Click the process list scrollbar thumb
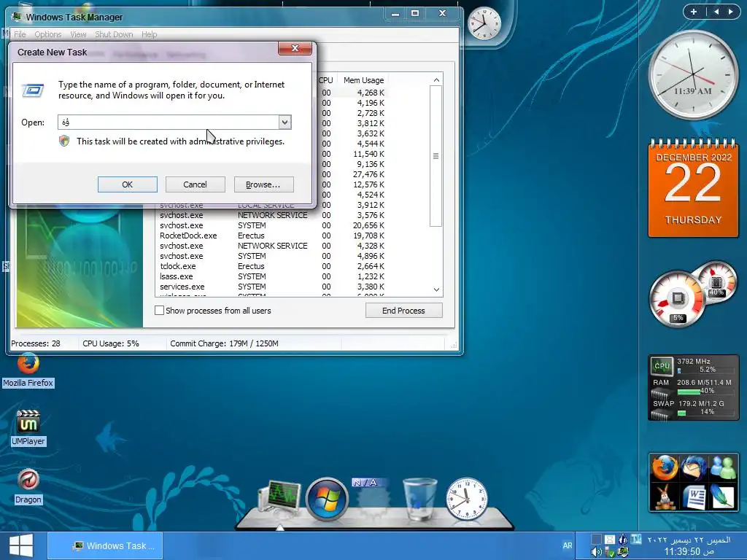The height and width of the screenshot is (560, 747). tap(436, 156)
